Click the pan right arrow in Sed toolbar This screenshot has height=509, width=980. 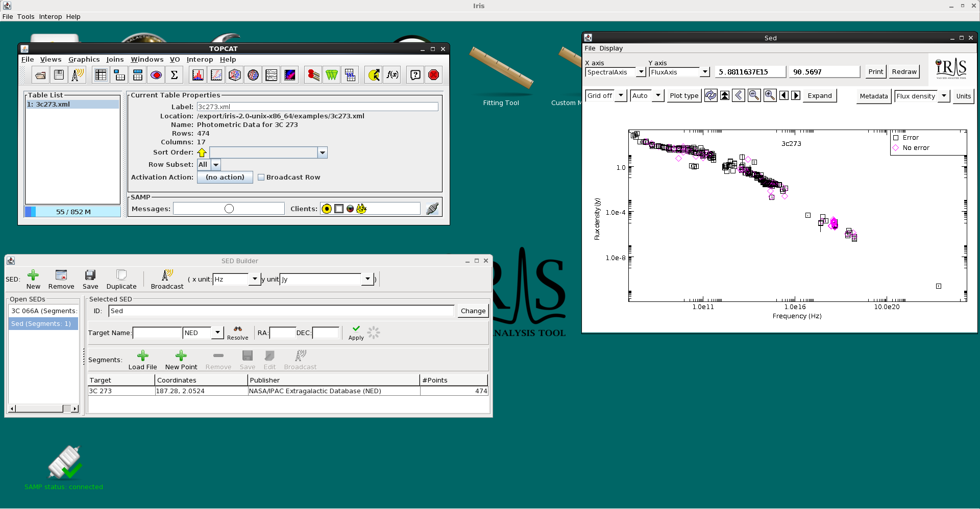point(796,95)
